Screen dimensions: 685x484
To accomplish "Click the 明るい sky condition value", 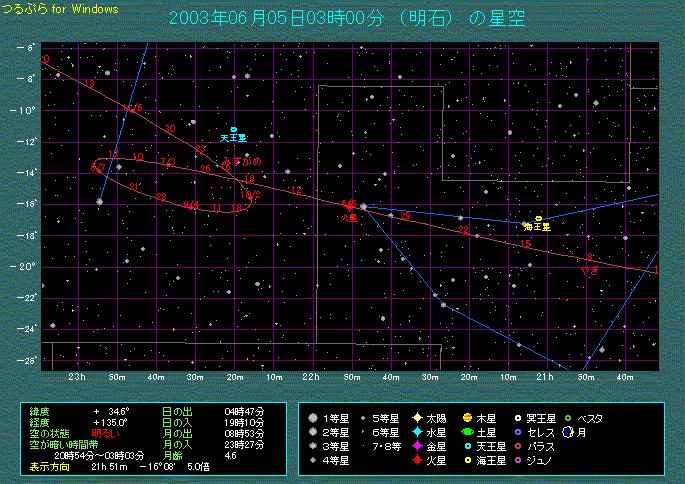I will click(107, 432).
